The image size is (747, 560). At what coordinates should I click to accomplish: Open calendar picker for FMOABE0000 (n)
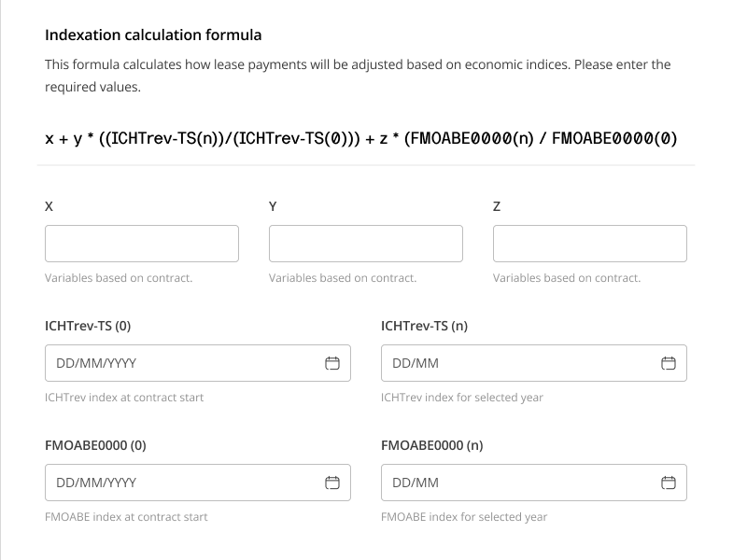point(668,483)
